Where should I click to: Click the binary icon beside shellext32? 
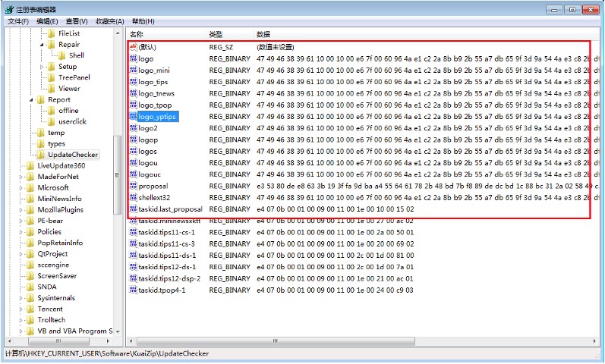(x=133, y=197)
